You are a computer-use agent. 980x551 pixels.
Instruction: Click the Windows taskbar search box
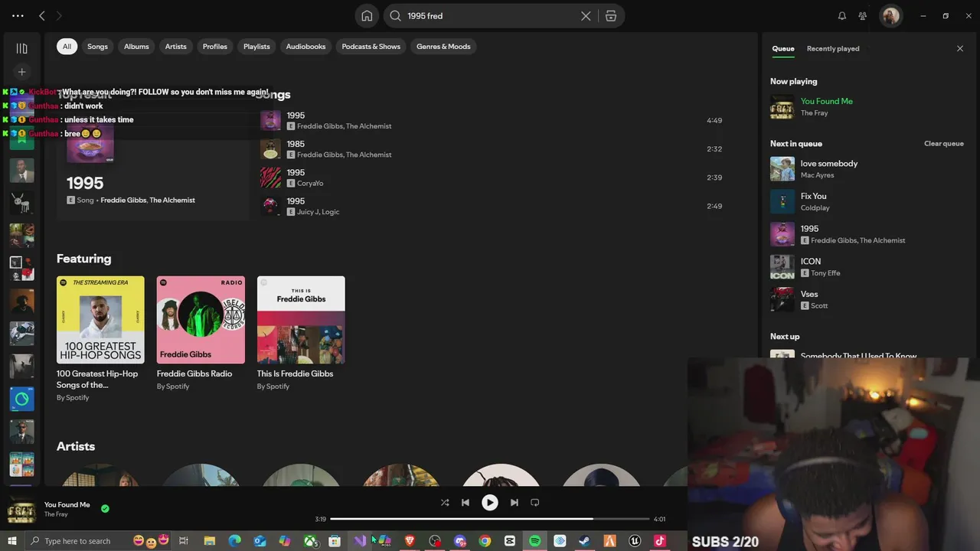pos(100,541)
